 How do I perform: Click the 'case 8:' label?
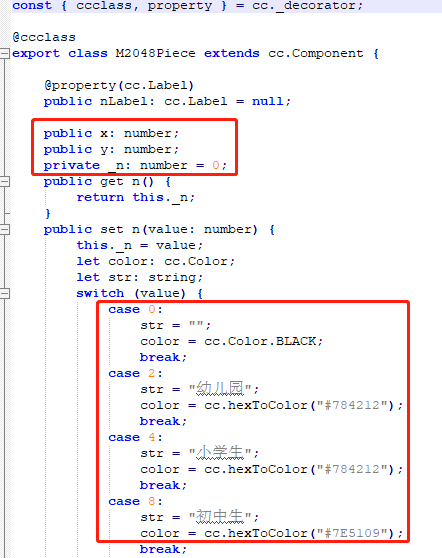click(x=135, y=502)
